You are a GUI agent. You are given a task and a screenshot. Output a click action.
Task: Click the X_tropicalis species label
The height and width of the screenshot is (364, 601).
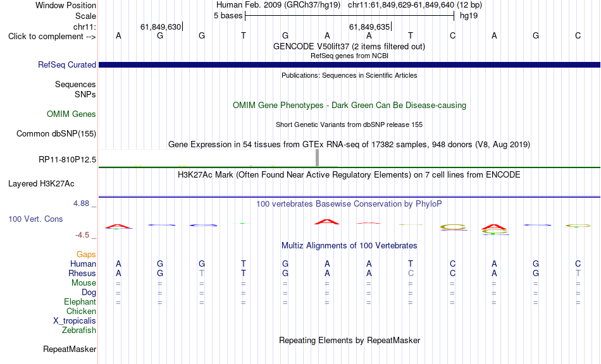(75, 321)
